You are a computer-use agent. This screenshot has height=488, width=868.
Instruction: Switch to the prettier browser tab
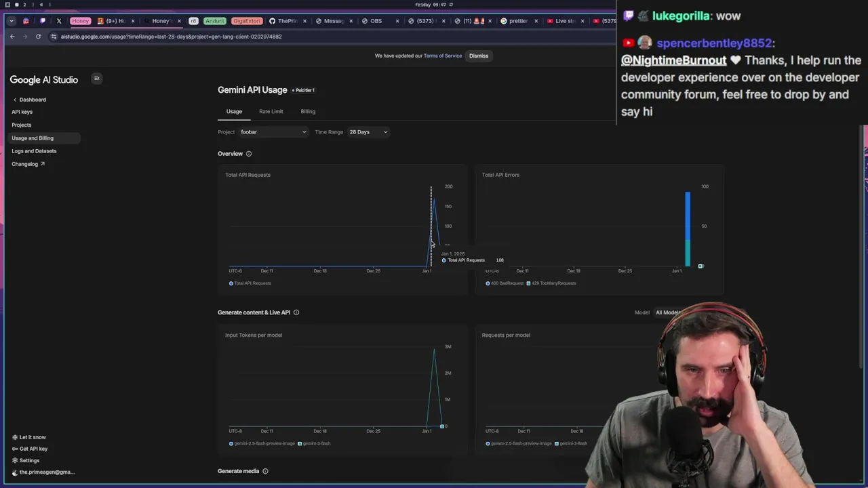tap(518, 21)
